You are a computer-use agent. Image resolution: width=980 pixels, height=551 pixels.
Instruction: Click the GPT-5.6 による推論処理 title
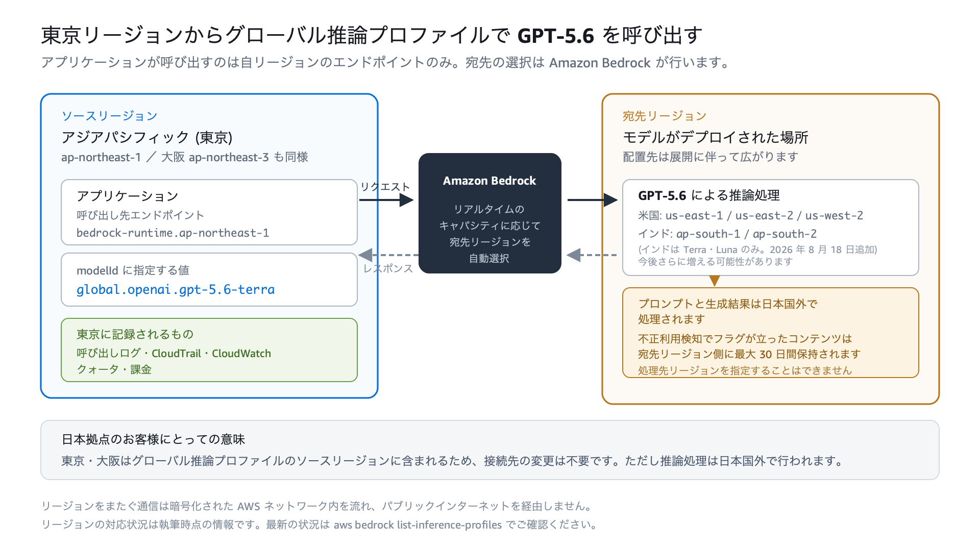click(x=709, y=195)
